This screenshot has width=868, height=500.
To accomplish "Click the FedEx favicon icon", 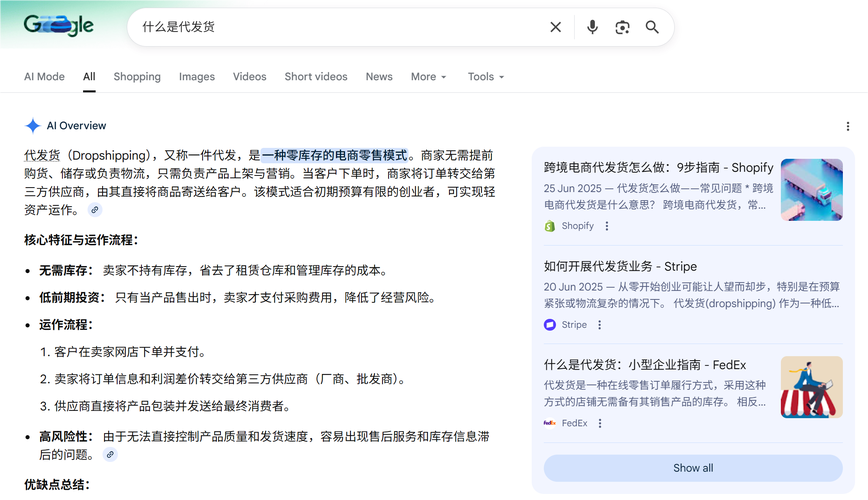I will click(x=550, y=423).
